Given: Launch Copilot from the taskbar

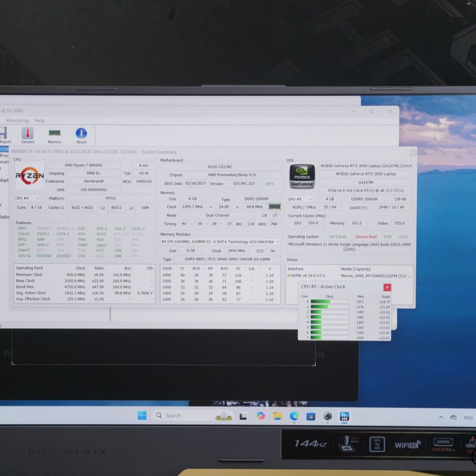Looking at the screenshot, I should 260,416.
